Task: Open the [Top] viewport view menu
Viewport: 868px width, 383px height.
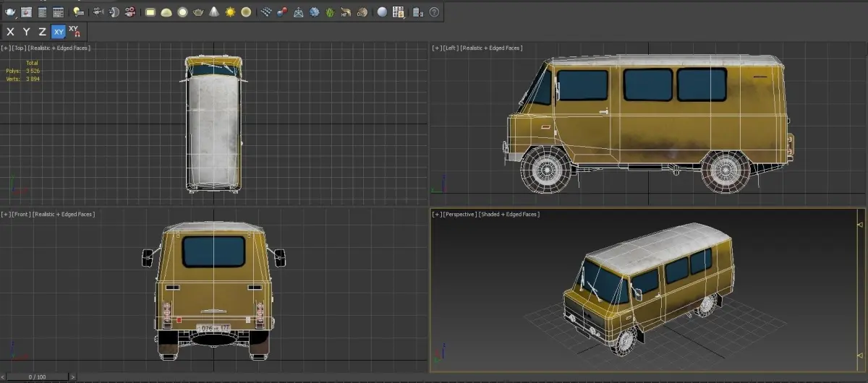Action: click(x=19, y=48)
